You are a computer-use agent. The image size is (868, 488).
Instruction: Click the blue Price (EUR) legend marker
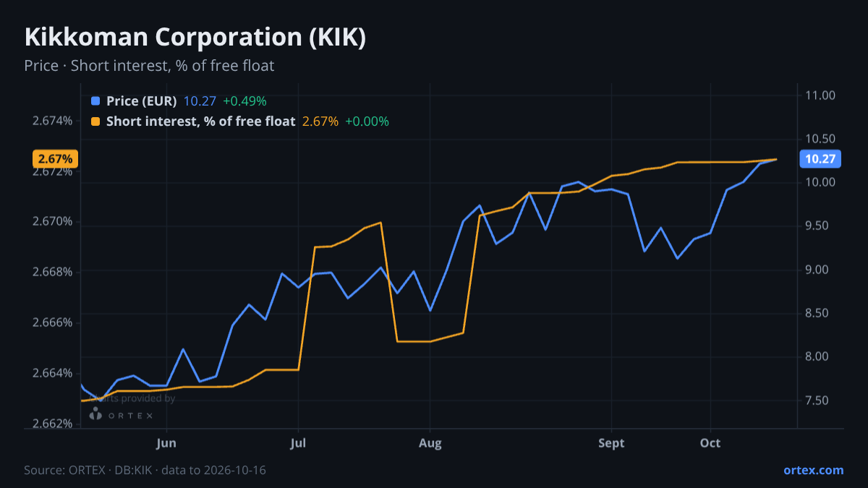pos(95,101)
